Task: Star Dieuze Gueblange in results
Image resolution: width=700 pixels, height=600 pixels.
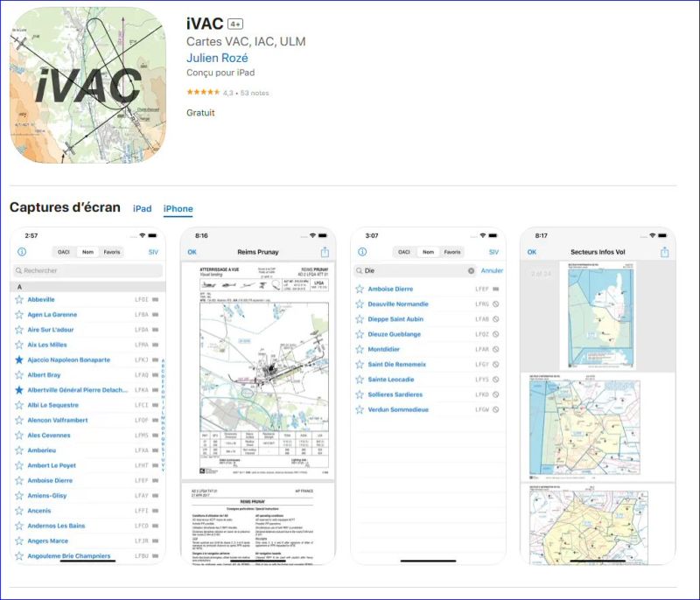Action: coord(360,334)
